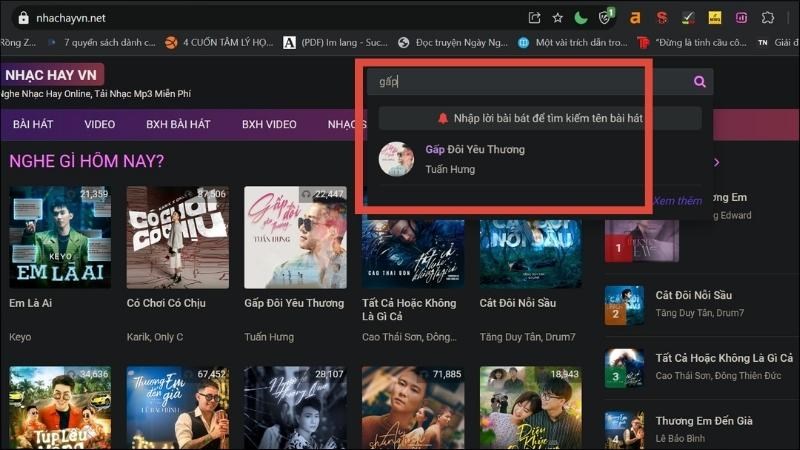Click the orange letter a extension icon
The height and width of the screenshot is (450, 800).
click(634, 17)
